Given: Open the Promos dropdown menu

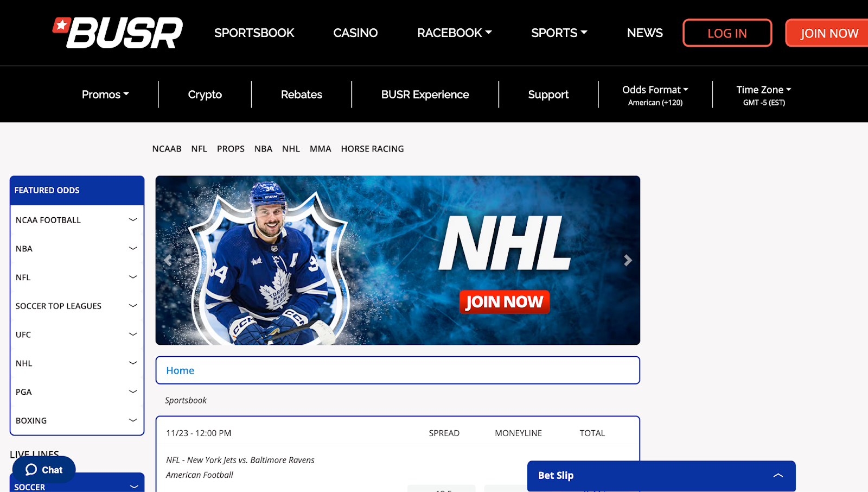Looking at the screenshot, I should (105, 94).
